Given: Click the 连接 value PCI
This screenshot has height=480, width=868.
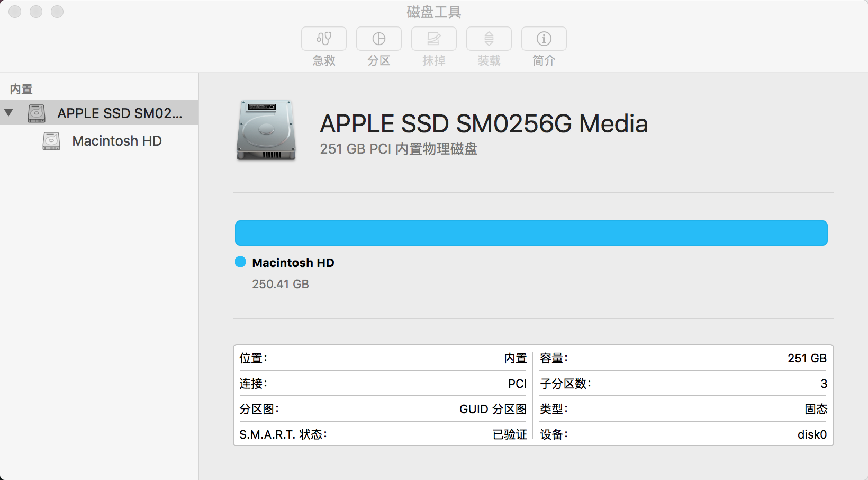Looking at the screenshot, I should coord(518,384).
